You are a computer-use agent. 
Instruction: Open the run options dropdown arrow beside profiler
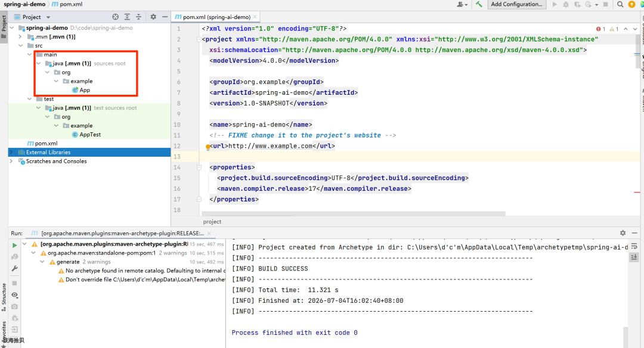(597, 5)
